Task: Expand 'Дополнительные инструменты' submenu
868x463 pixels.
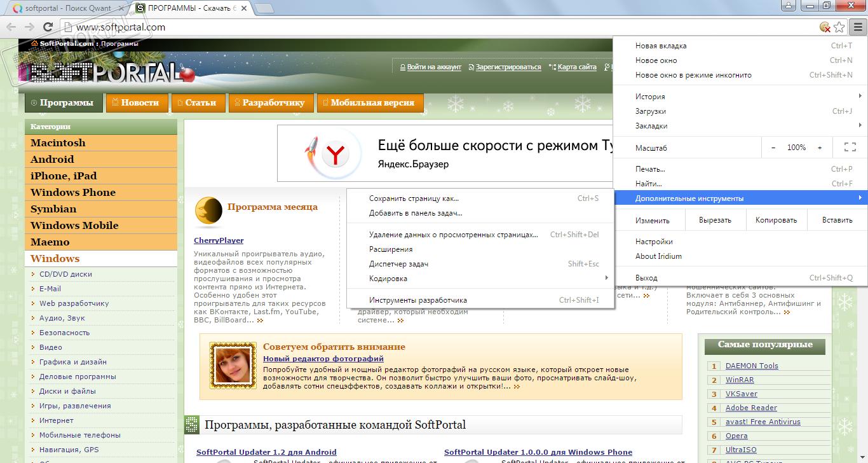Action: click(x=740, y=198)
